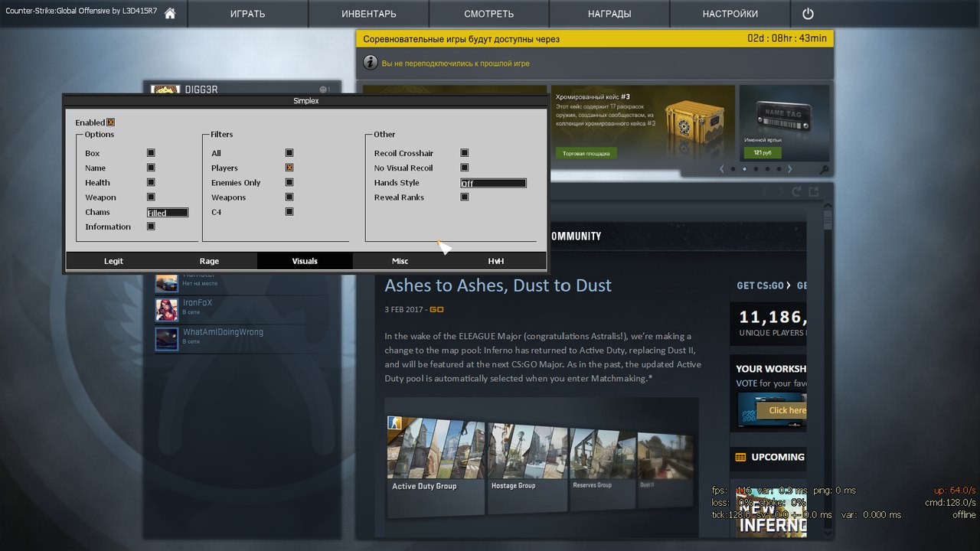Select the Visuals tab
This screenshot has width=980, height=551.
pyautogui.click(x=305, y=261)
